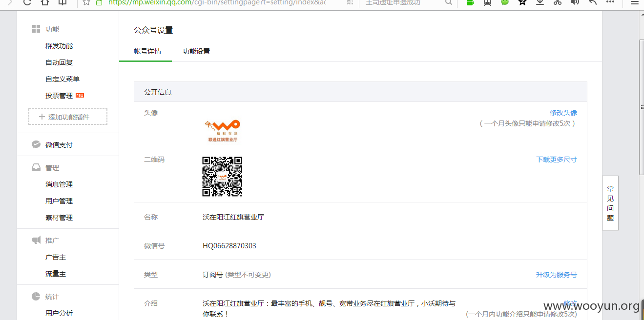644x320 pixels.
Task: Click the speaker volume icon
Action: click(575, 2)
